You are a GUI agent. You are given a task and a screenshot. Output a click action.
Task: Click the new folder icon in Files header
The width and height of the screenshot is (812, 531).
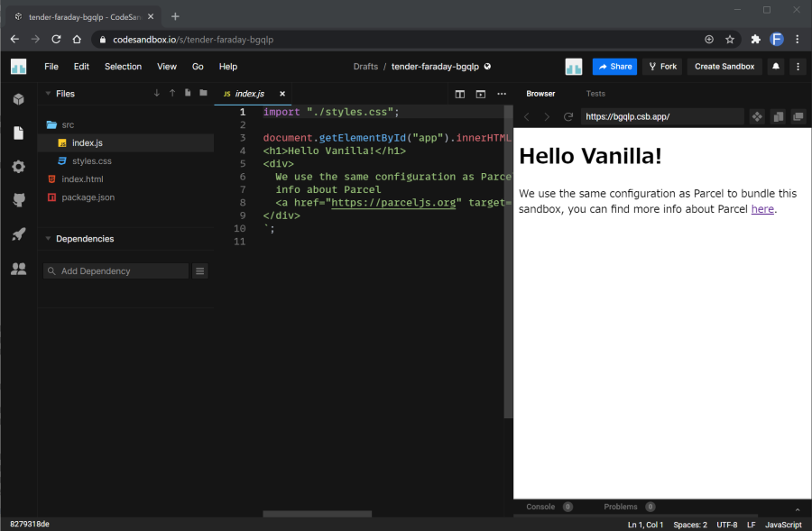(x=203, y=93)
